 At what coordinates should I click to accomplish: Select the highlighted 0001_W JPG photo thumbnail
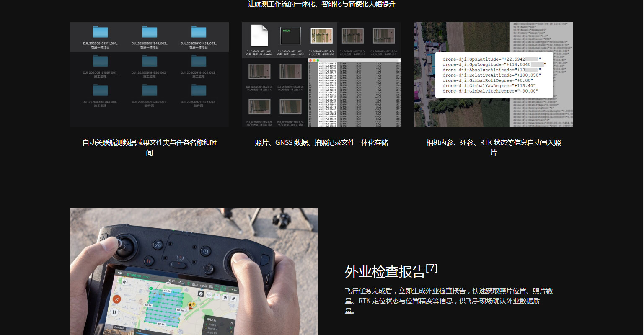click(x=321, y=36)
